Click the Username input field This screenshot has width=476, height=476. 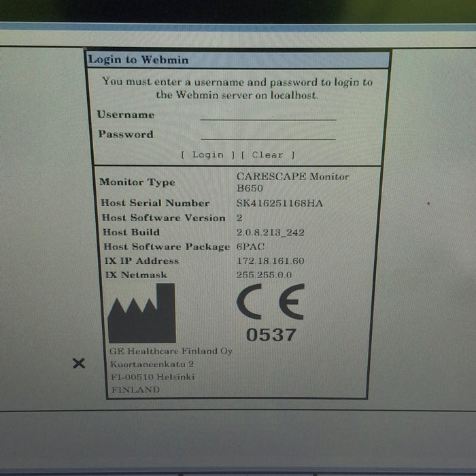click(x=268, y=114)
